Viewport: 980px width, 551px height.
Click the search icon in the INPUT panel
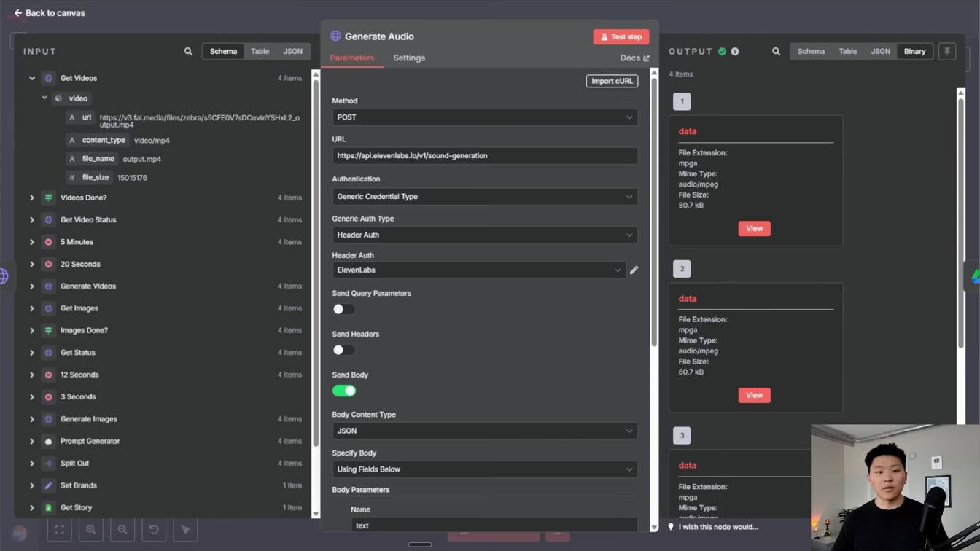188,52
